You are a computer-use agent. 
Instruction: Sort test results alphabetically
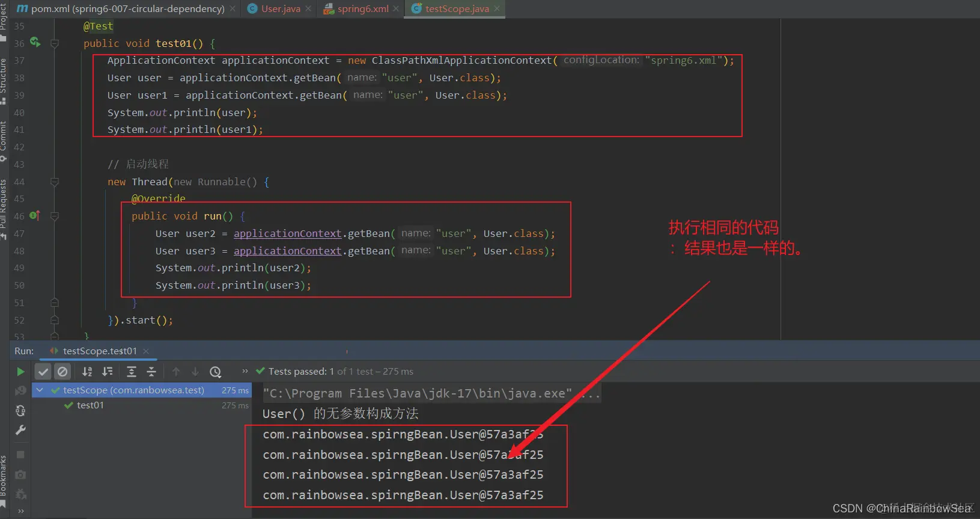point(87,372)
